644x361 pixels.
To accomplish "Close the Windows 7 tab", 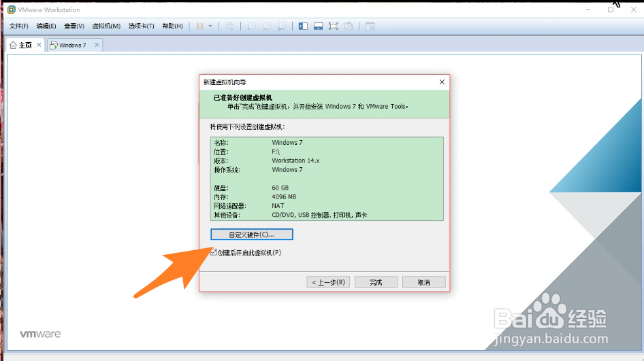I will [97, 45].
